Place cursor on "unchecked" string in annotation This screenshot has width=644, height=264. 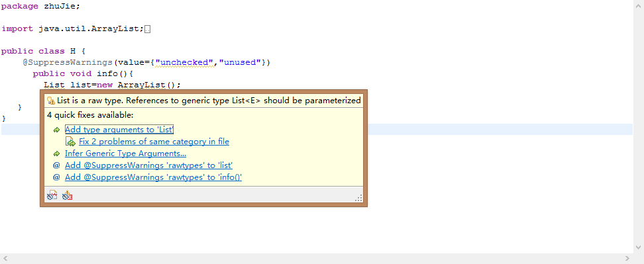click(185, 62)
